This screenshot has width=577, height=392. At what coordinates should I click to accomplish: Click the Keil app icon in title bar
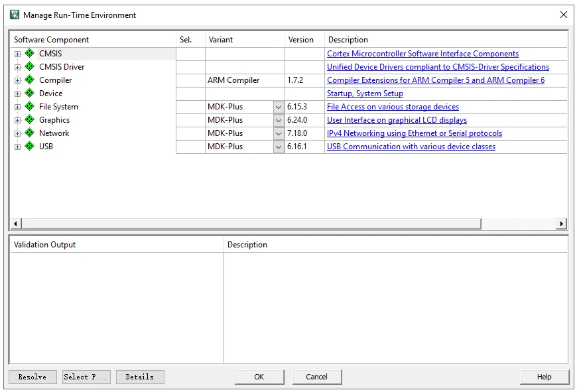coord(15,15)
